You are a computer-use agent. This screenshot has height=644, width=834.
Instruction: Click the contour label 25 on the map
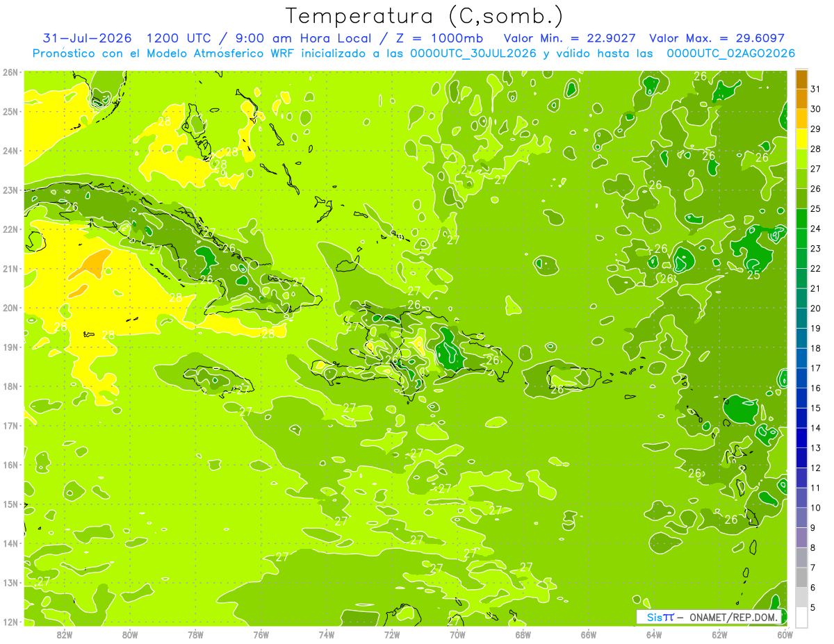[753, 275]
